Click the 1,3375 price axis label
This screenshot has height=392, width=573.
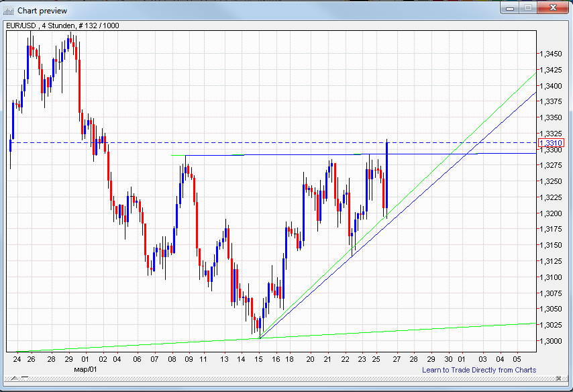click(x=551, y=101)
